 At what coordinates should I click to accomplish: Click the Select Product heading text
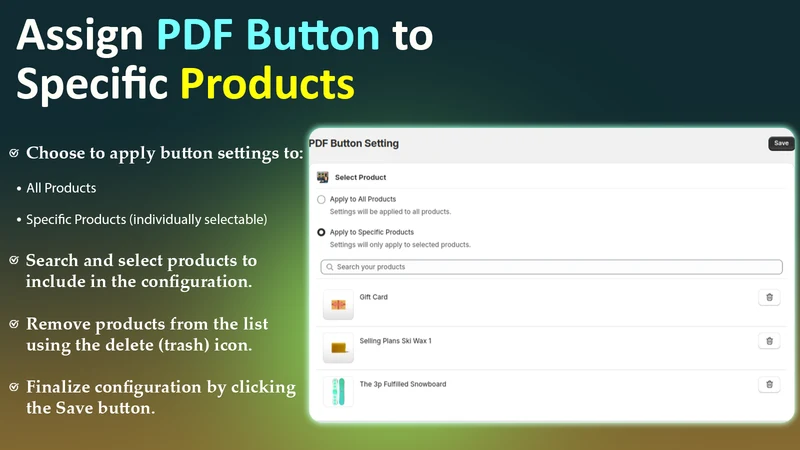point(360,178)
